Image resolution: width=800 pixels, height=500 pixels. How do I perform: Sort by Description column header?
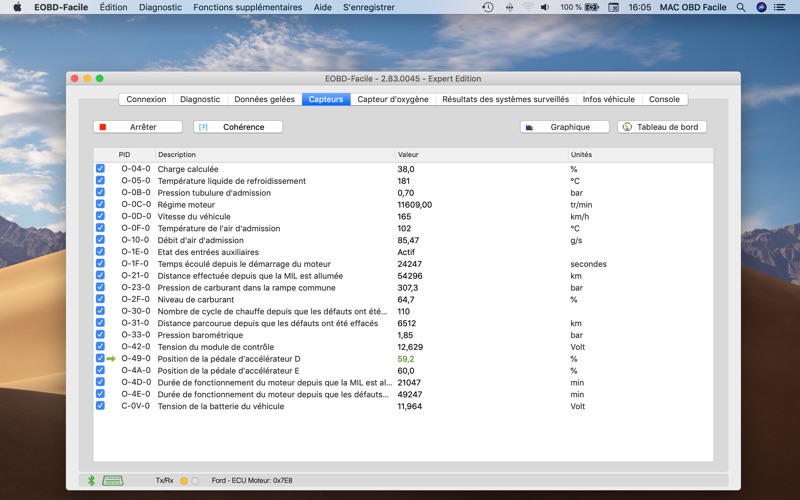(x=275, y=155)
